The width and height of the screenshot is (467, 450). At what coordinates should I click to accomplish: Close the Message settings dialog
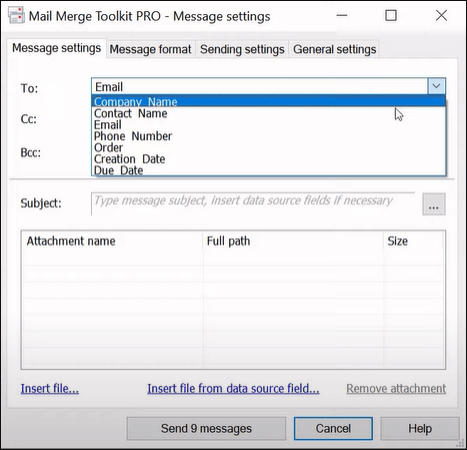(441, 15)
